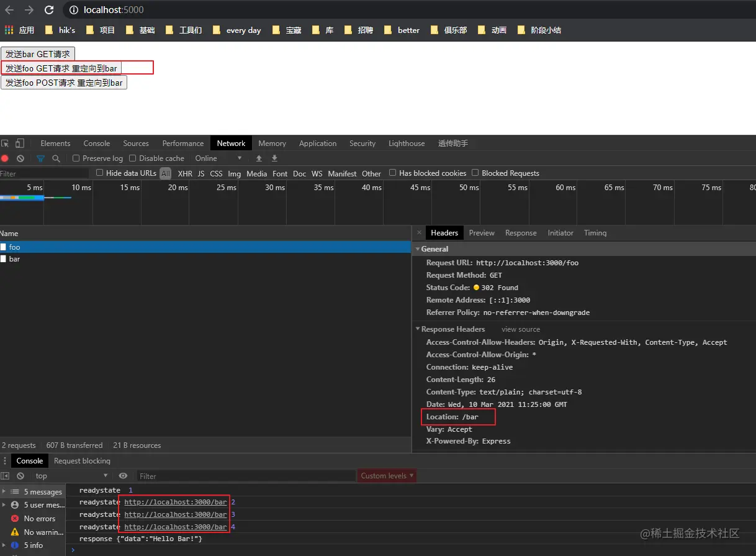Switch to the Preview tab
The image size is (756, 556).
pos(482,232)
